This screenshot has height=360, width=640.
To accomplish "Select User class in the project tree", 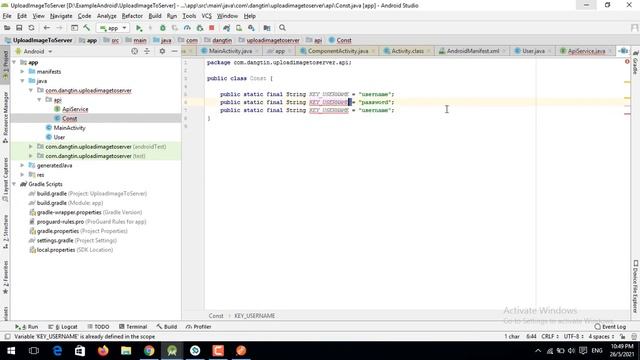I will click(59, 138).
